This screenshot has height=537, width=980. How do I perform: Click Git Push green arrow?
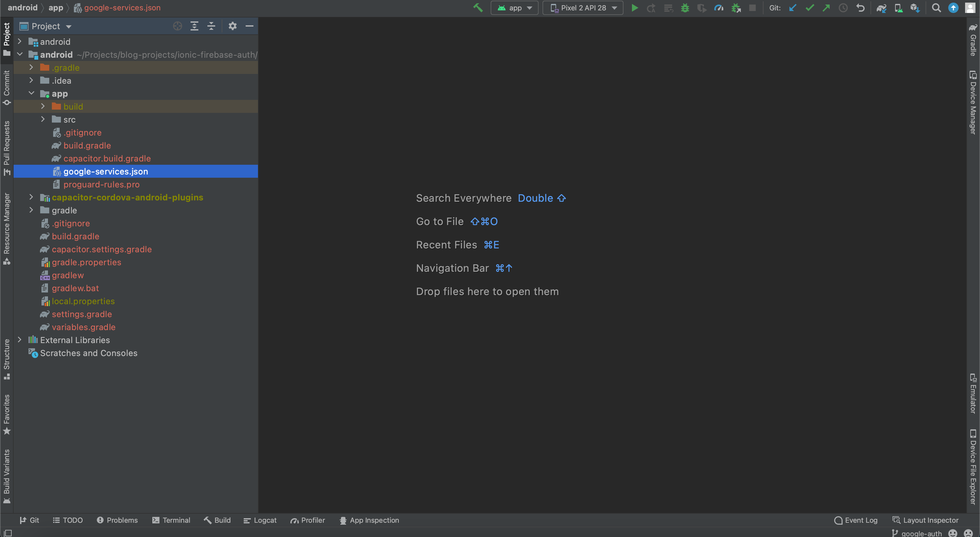(826, 7)
